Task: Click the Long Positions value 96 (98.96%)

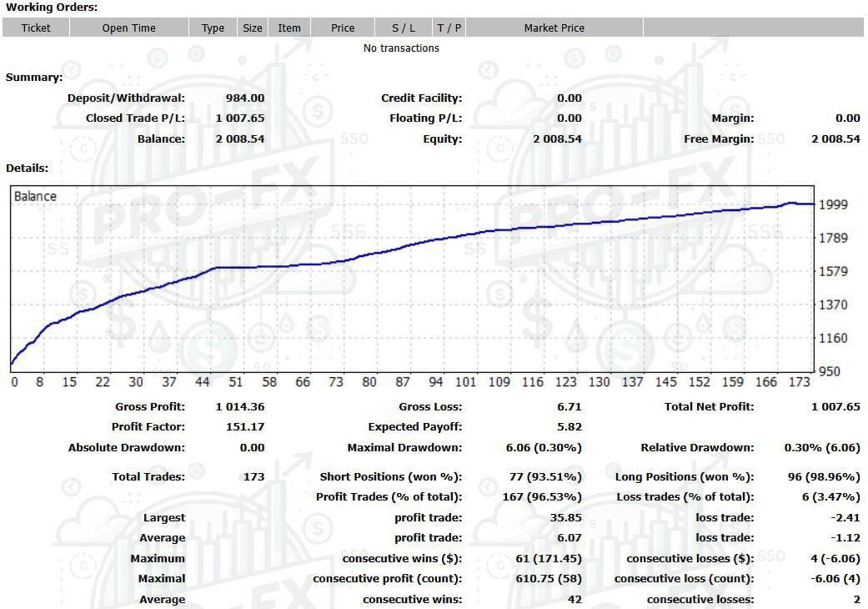Action: pos(824,476)
